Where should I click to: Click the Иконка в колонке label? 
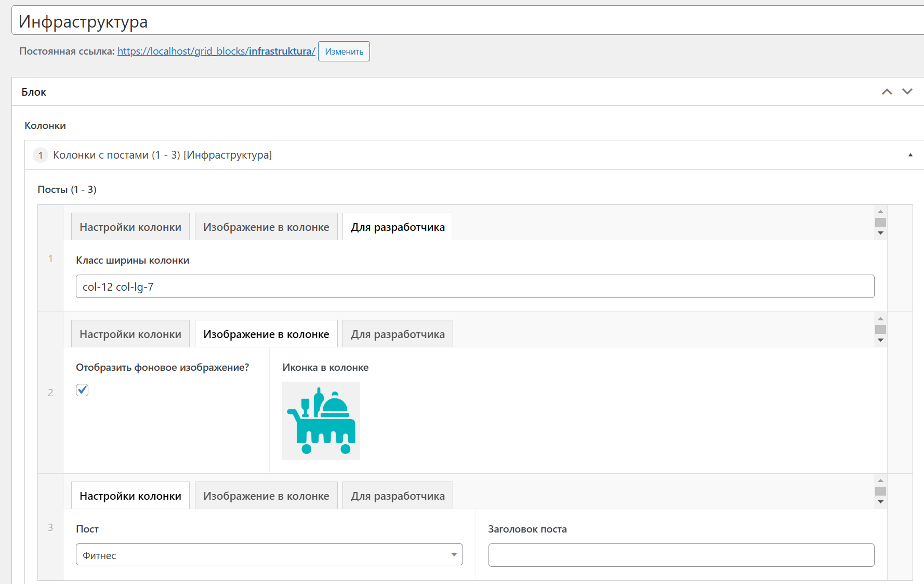[325, 367]
